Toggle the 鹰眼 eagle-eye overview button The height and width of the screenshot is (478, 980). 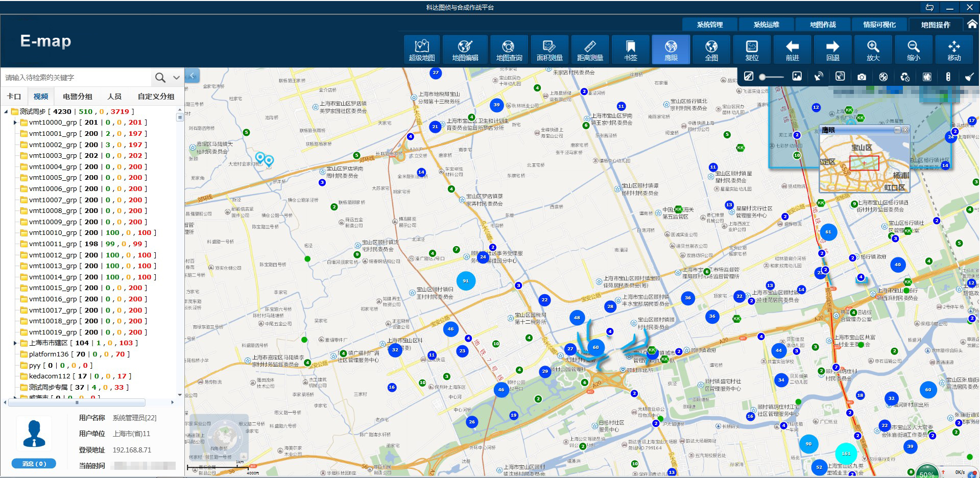click(671, 50)
